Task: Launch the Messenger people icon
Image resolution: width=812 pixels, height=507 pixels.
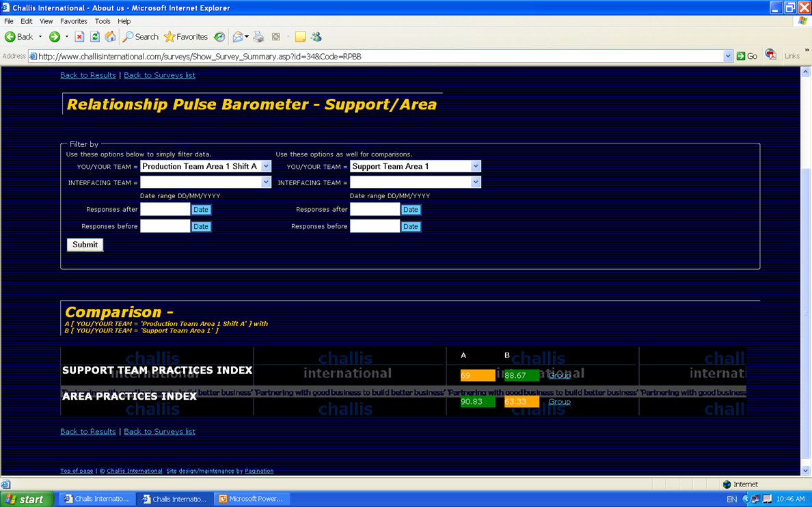Action: (316, 37)
